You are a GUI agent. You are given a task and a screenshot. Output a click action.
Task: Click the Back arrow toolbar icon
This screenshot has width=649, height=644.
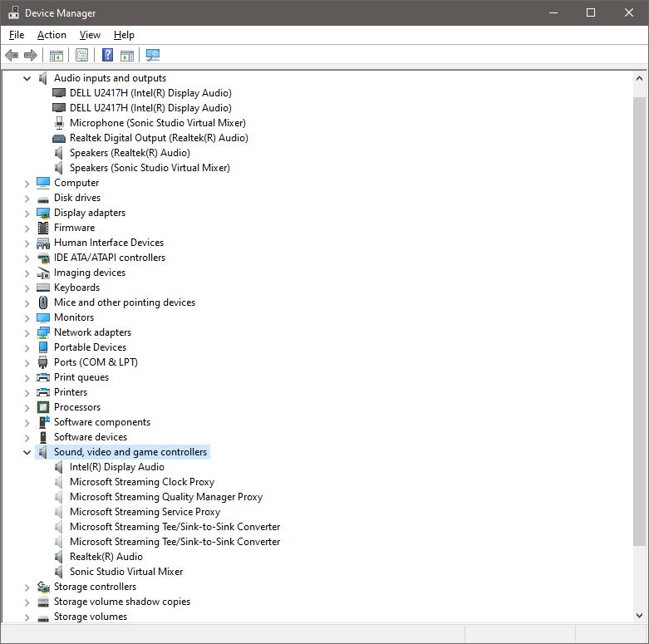12,55
